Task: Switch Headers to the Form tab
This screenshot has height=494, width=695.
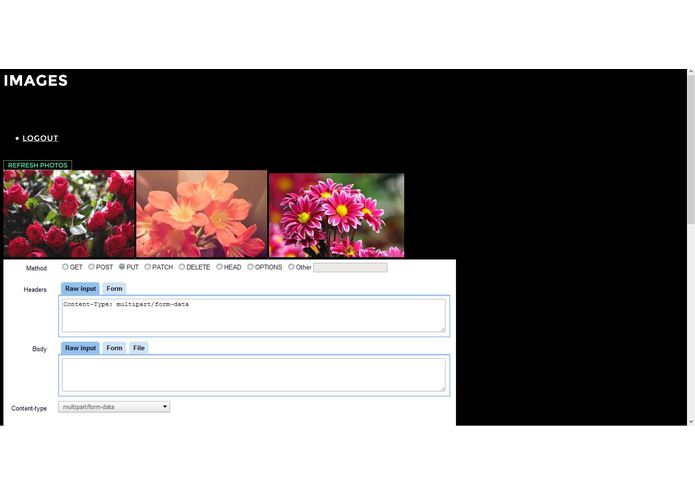Action: tap(114, 288)
